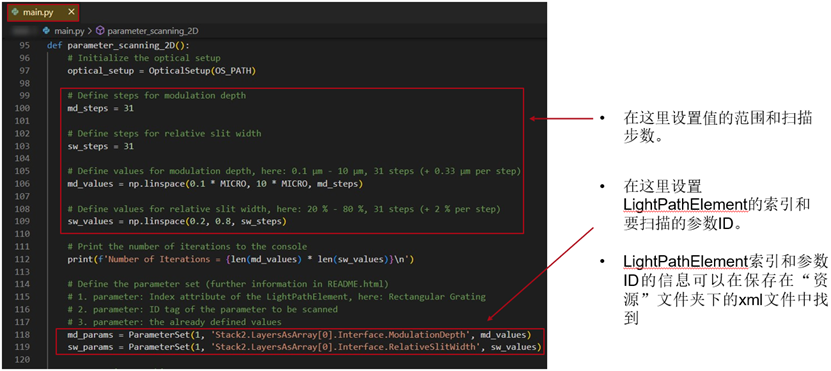Click line number 95 in gutter
This screenshot has width=831, height=371.
click(24, 45)
